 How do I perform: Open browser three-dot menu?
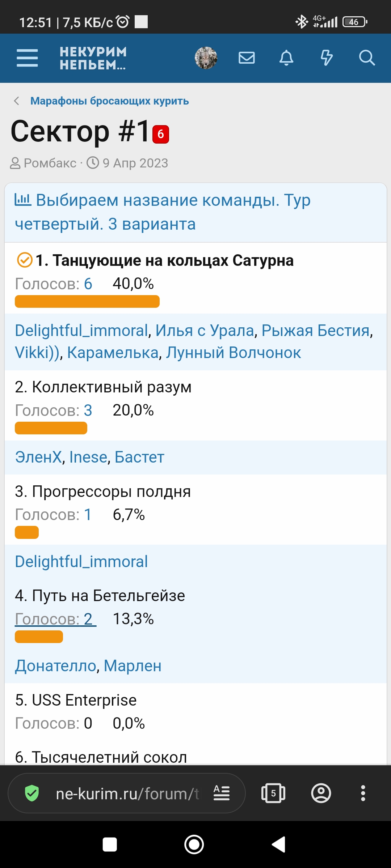[x=363, y=793]
